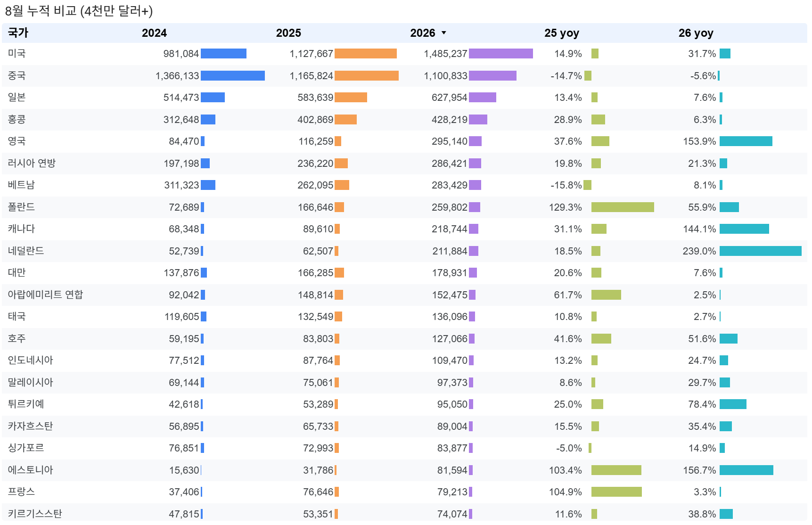Select the 말레이시아 country cell
The width and height of the screenshot is (812, 525).
coord(31,382)
